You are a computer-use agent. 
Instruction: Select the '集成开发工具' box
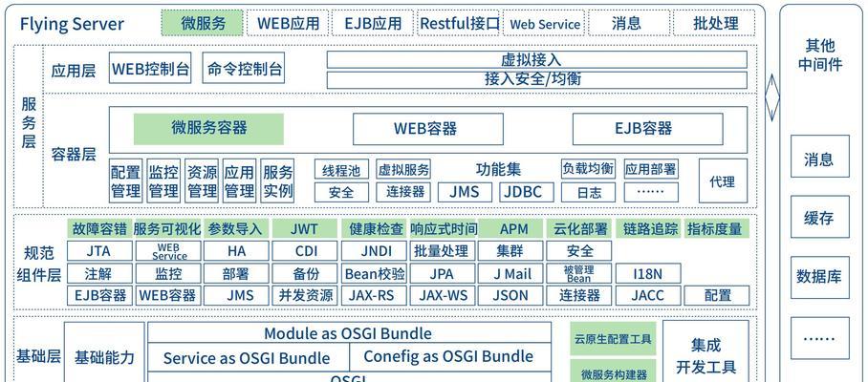pyautogui.click(x=705, y=351)
